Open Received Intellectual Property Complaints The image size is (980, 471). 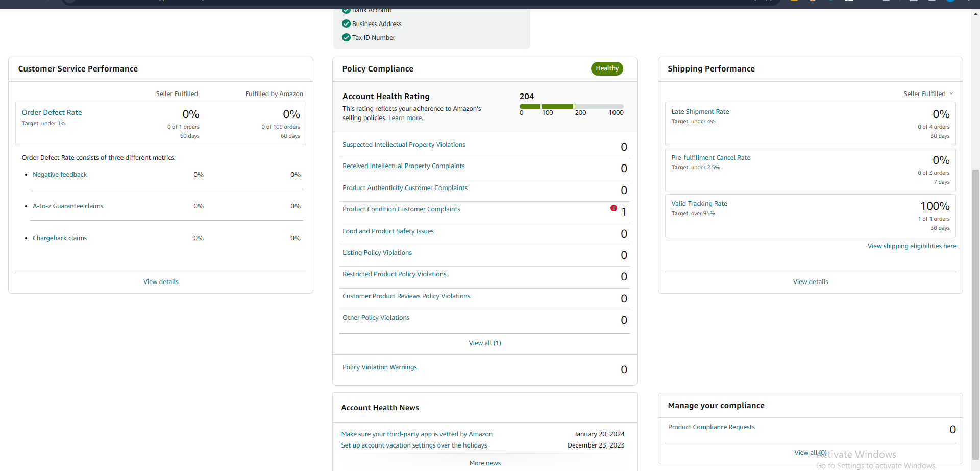click(x=403, y=166)
